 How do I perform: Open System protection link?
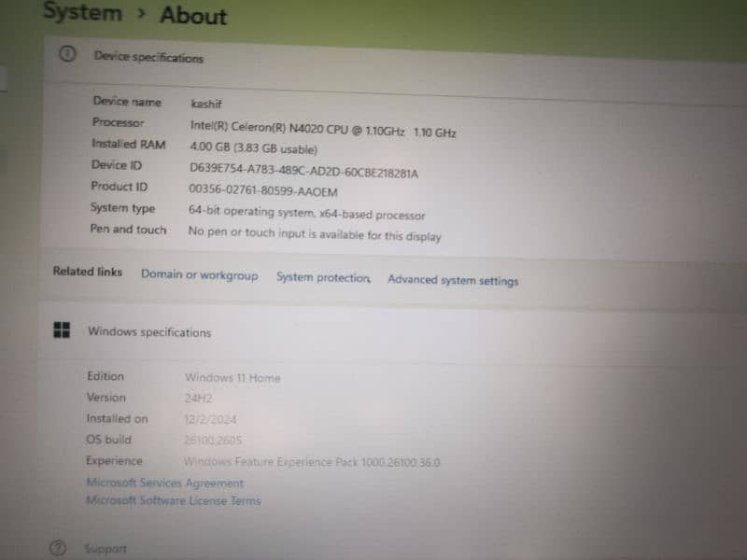323,277
